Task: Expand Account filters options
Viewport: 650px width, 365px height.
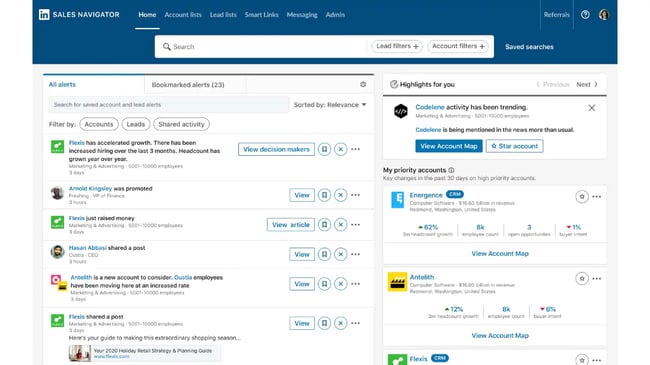Action: (458, 46)
